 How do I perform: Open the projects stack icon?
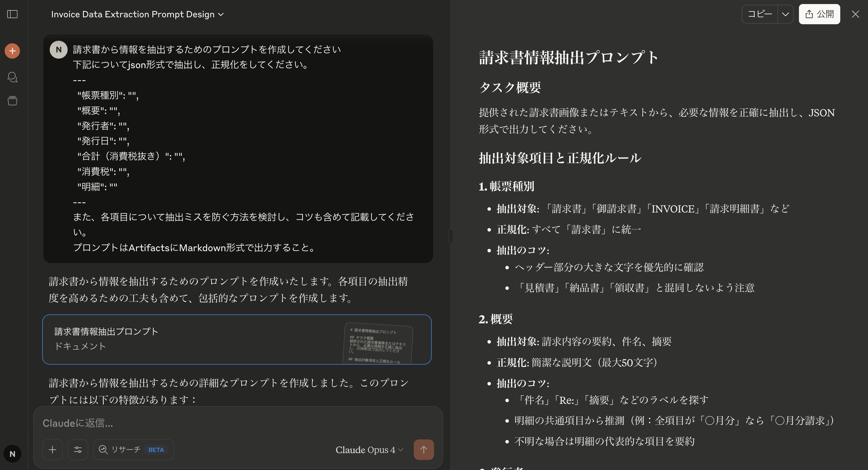point(12,101)
